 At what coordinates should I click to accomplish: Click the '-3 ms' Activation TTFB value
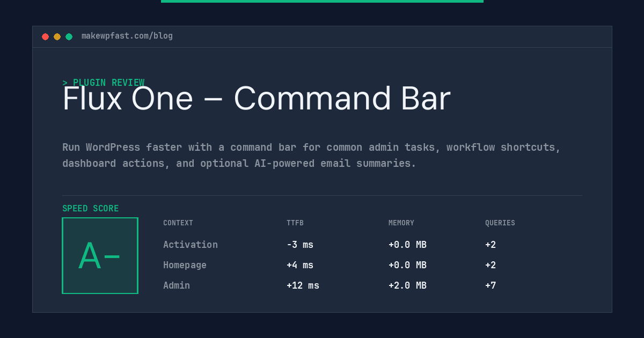[x=300, y=245]
